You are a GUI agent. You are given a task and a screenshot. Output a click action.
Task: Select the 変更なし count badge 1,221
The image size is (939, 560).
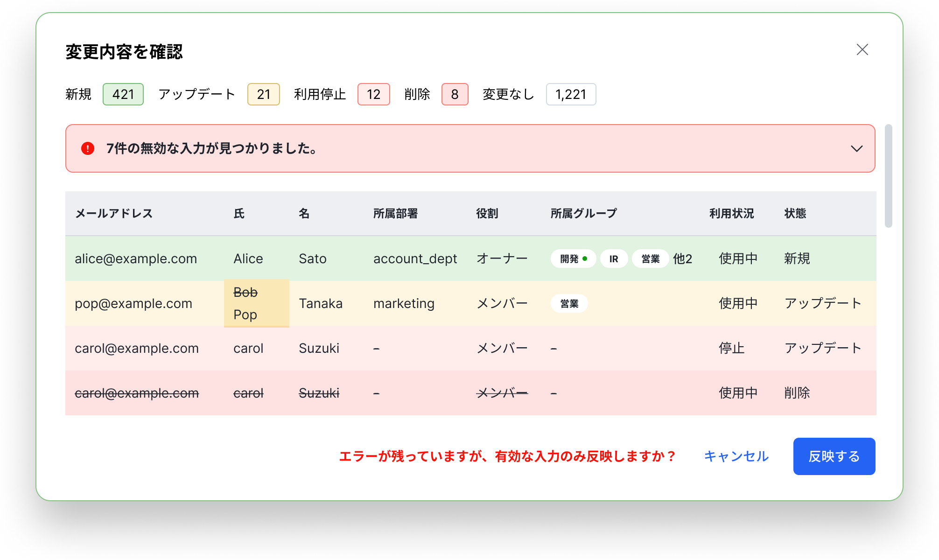tap(571, 94)
